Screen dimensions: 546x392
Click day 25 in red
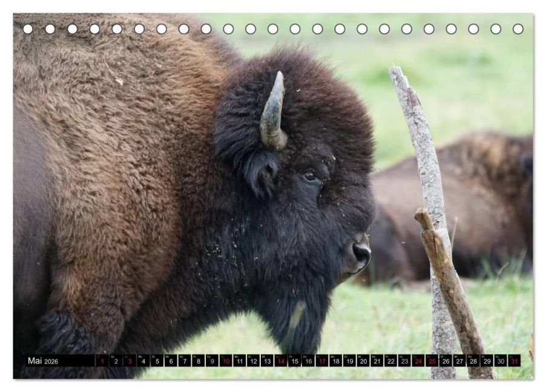coord(432,361)
